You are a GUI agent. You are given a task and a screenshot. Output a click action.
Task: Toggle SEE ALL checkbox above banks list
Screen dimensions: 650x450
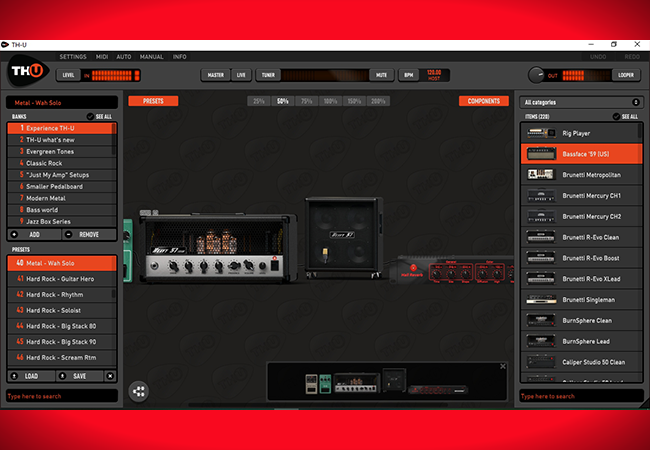coord(90,116)
